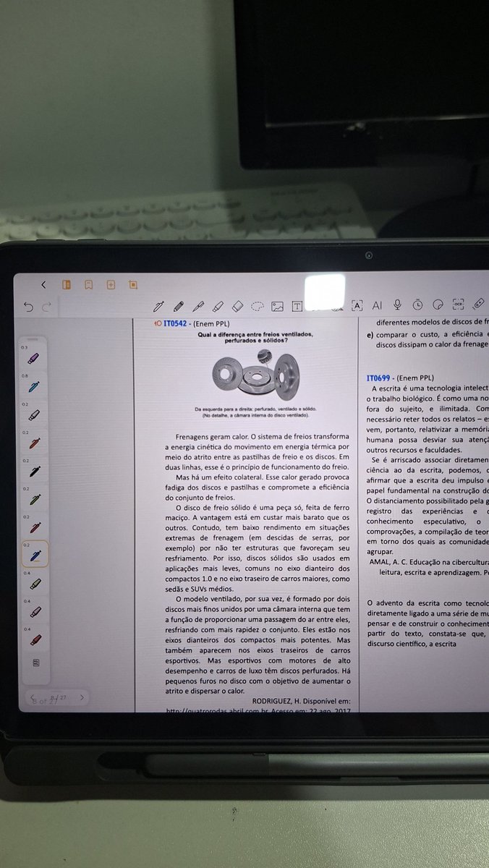
Task: Pick the green pen preset 0.2
Action: click(x=34, y=500)
